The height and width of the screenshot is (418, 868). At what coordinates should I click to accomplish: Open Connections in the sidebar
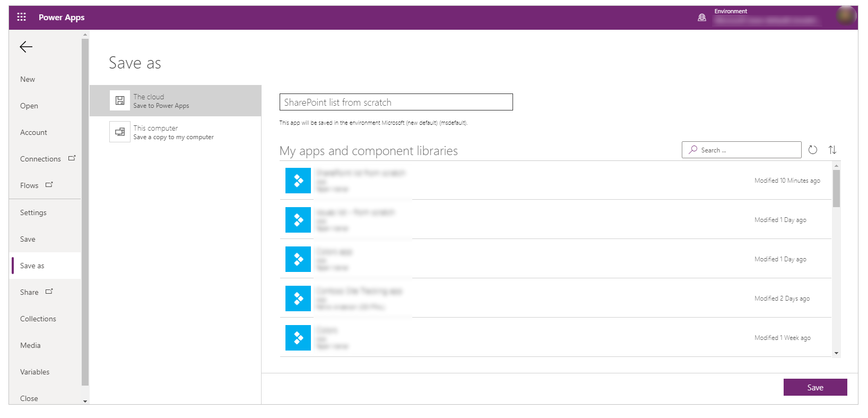(40, 159)
